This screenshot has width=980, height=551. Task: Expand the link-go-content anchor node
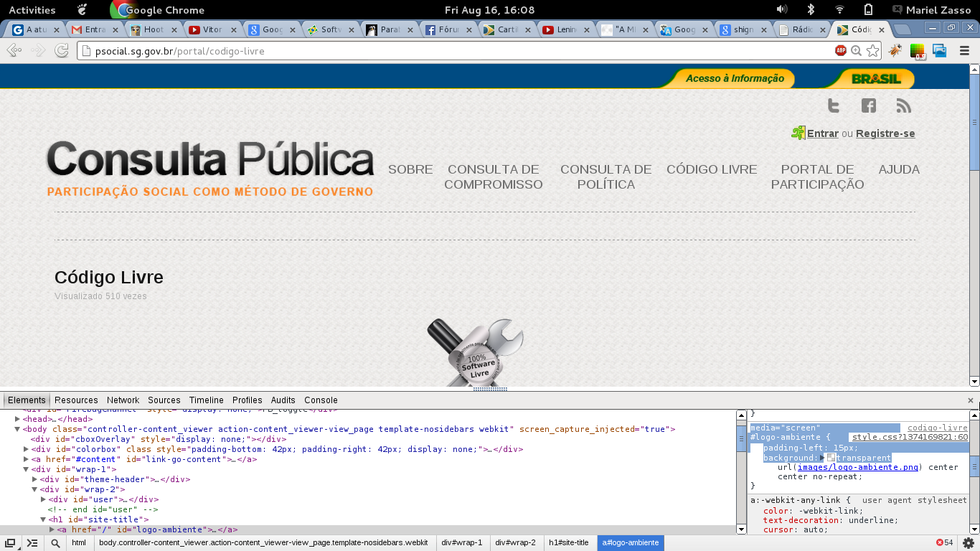tap(27, 459)
